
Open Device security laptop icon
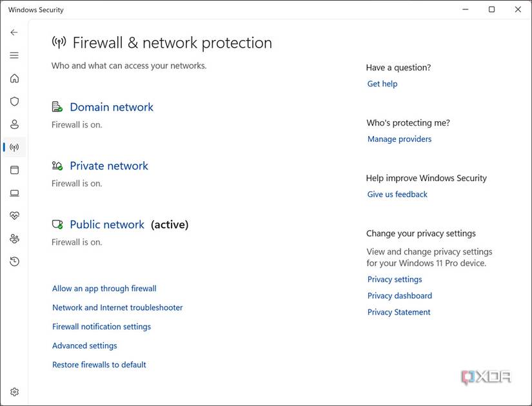point(14,193)
